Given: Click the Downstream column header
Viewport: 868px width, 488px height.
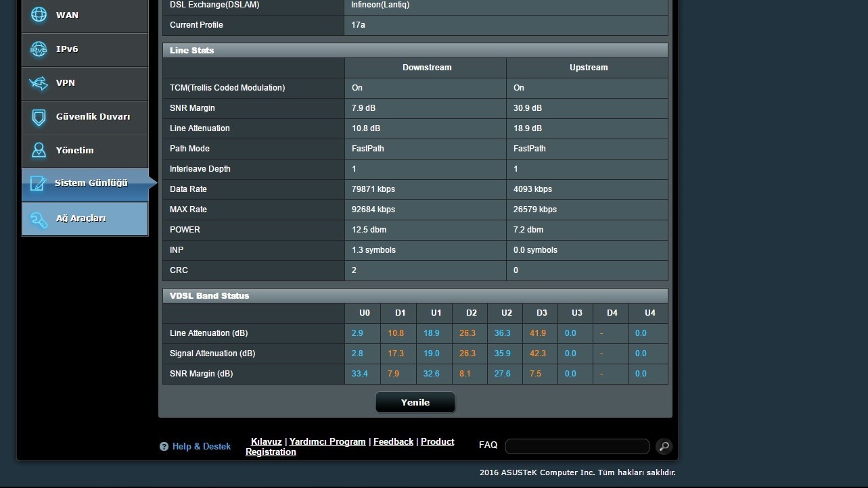Looking at the screenshot, I should pyautogui.click(x=427, y=68).
